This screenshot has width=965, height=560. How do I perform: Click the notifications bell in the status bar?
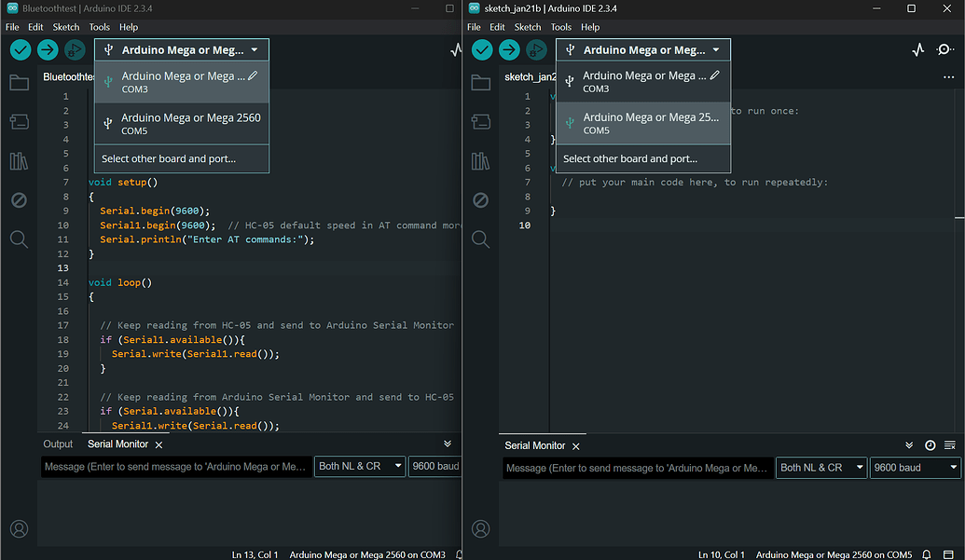point(926,553)
